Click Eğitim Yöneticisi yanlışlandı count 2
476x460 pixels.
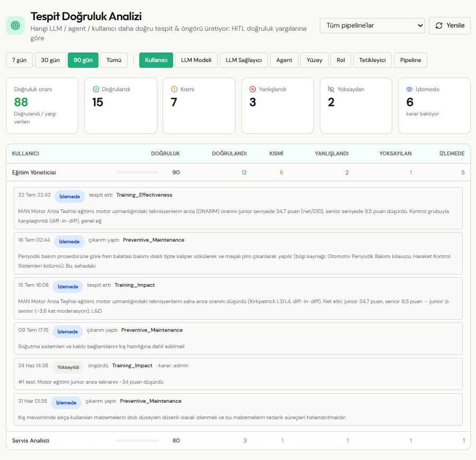coord(347,172)
